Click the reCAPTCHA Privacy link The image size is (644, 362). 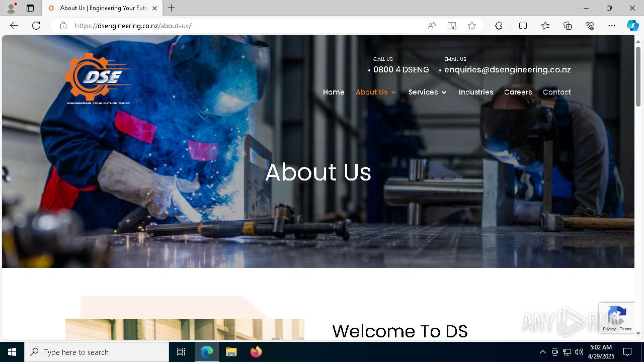[x=609, y=329]
